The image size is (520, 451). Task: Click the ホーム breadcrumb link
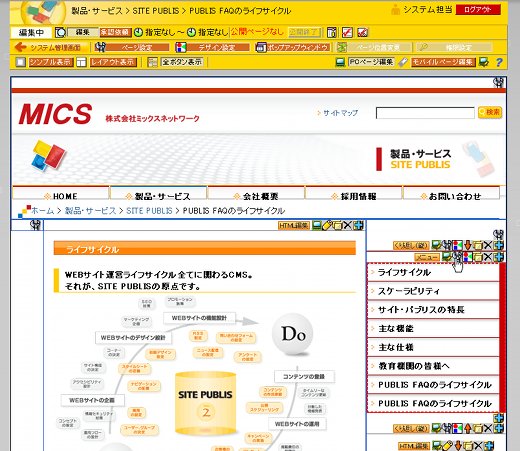coord(42,211)
